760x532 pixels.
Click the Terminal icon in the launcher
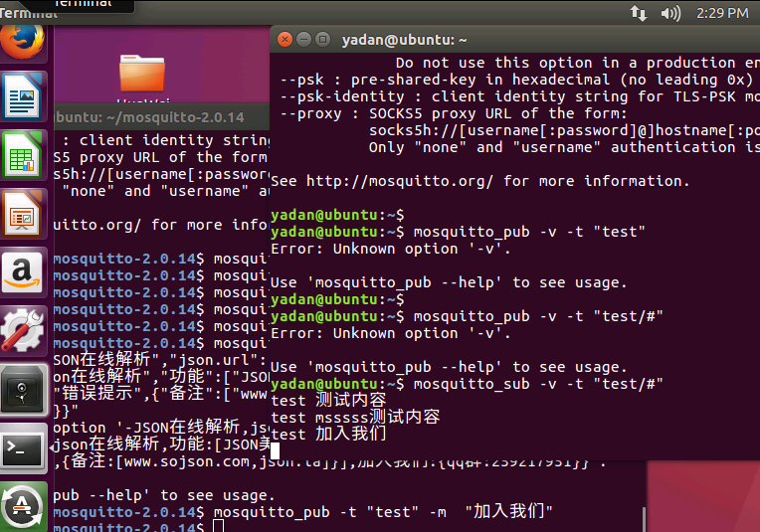22,448
